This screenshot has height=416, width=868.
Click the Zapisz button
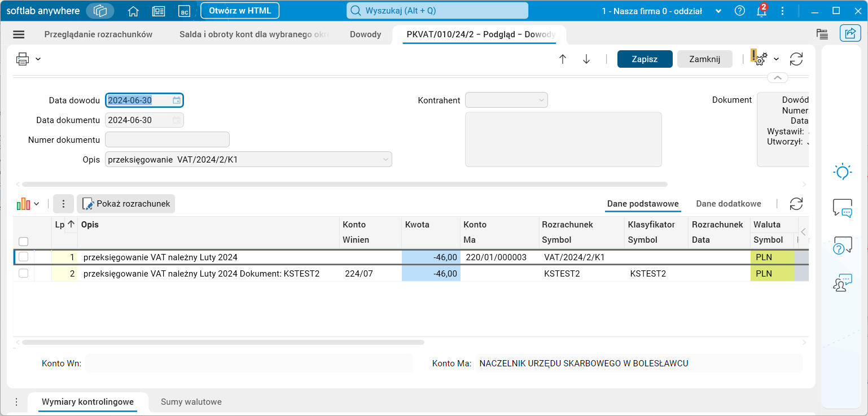(645, 59)
